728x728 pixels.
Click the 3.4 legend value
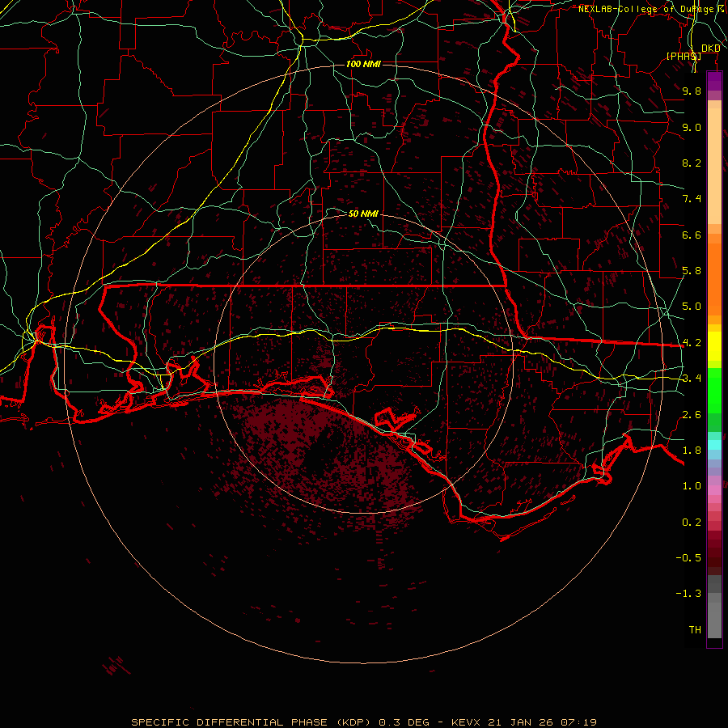(692, 379)
